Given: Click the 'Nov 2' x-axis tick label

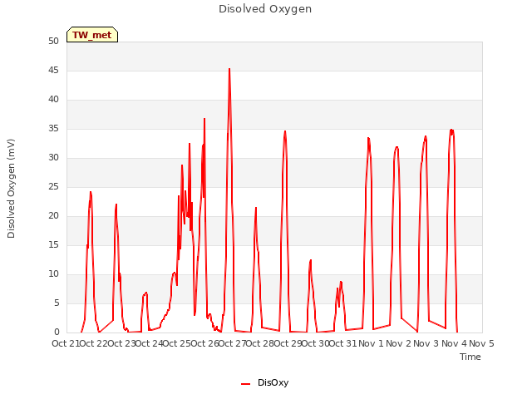Looking at the screenshot, I should pyautogui.click(x=399, y=343).
